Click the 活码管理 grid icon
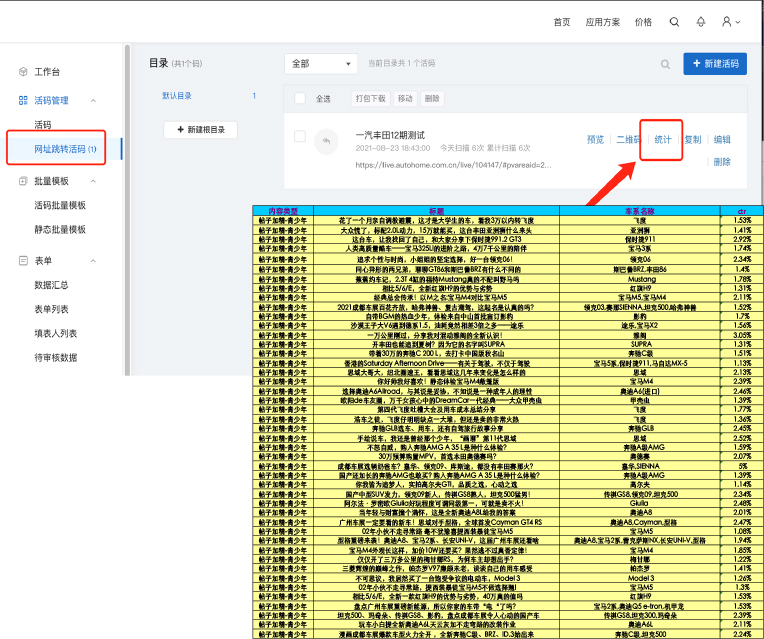The width and height of the screenshot is (764, 639). [23, 100]
